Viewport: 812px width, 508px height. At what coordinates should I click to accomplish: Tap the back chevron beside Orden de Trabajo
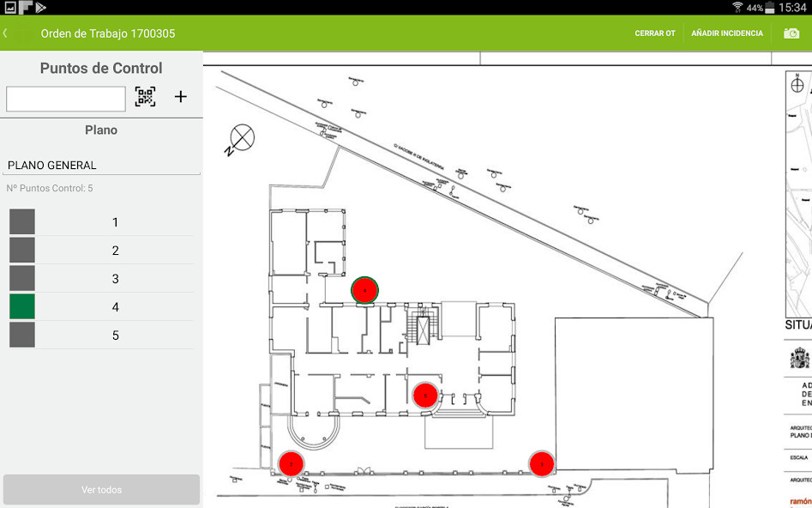(x=6, y=33)
